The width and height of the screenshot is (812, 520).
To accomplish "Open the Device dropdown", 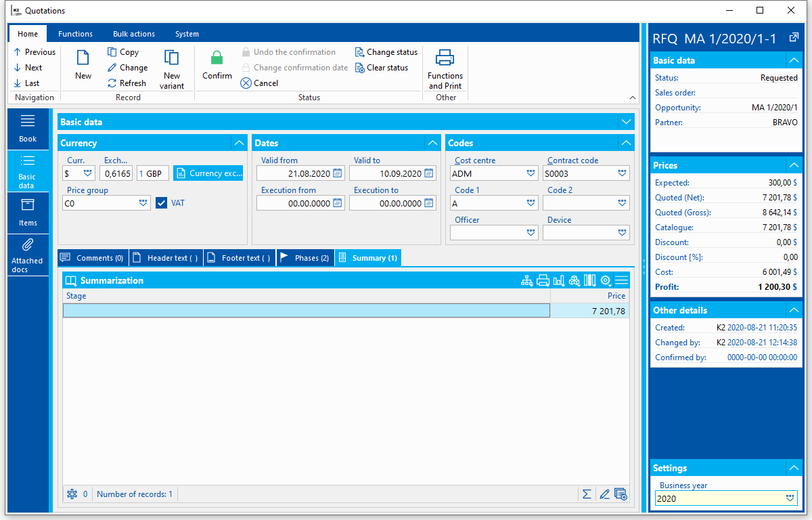I will (x=622, y=232).
